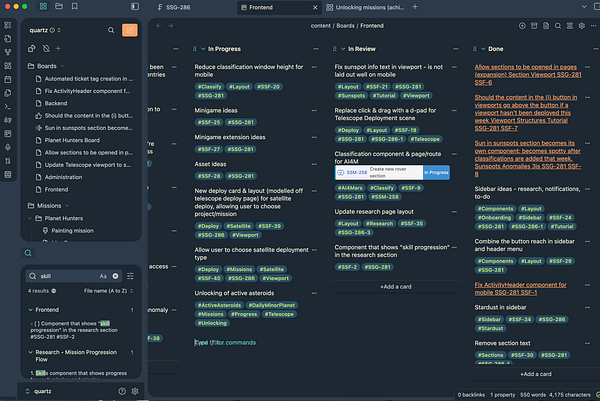Click the open as markdown file icon in header
This screenshot has height=401, width=600.
pos(546,26)
